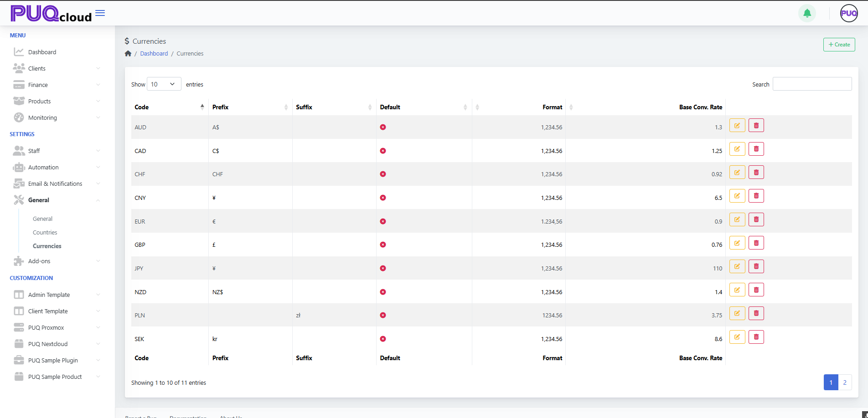
Task: Edit the GBP currency
Action: tap(737, 243)
